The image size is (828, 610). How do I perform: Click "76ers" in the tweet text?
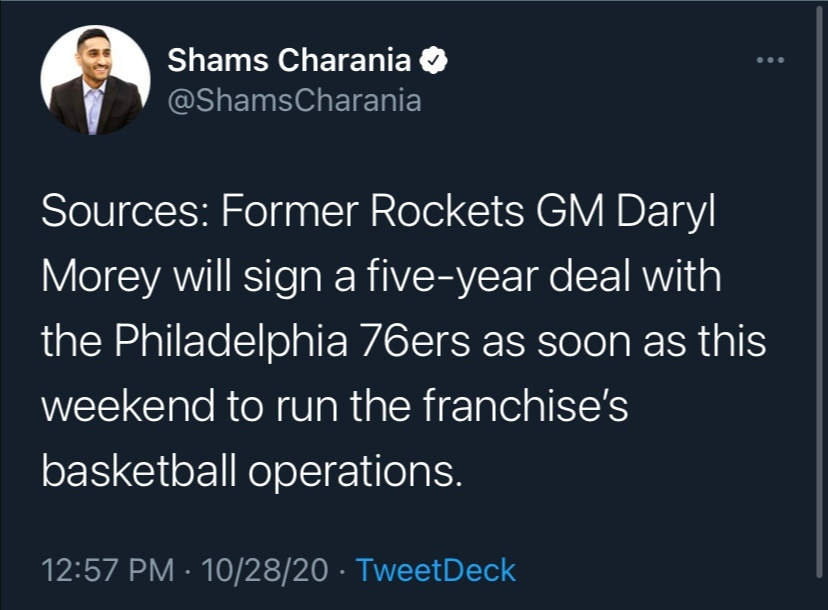(x=413, y=341)
